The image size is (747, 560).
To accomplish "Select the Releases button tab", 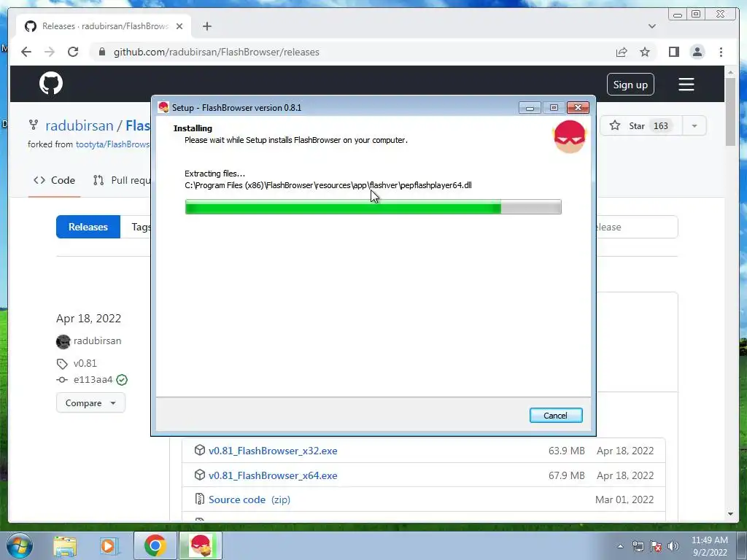I will tap(88, 227).
